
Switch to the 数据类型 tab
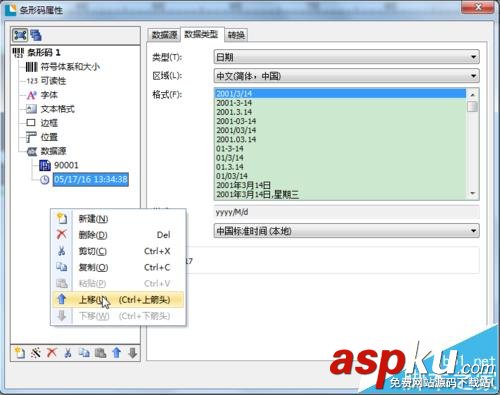[201, 34]
